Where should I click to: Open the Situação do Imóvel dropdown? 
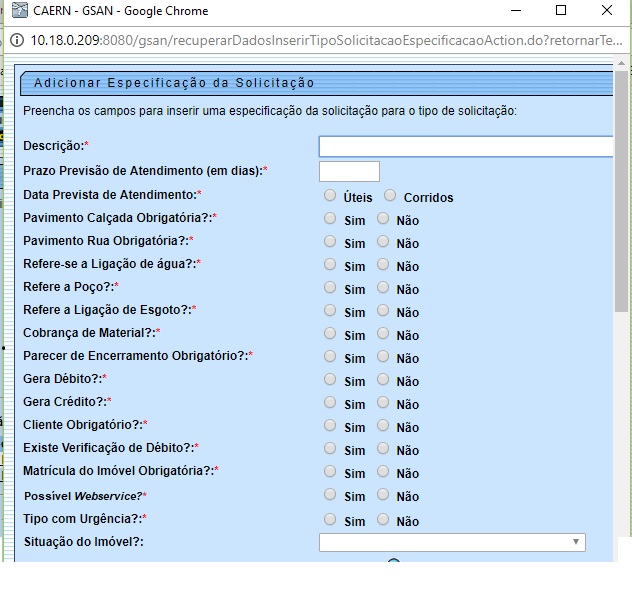coord(452,542)
